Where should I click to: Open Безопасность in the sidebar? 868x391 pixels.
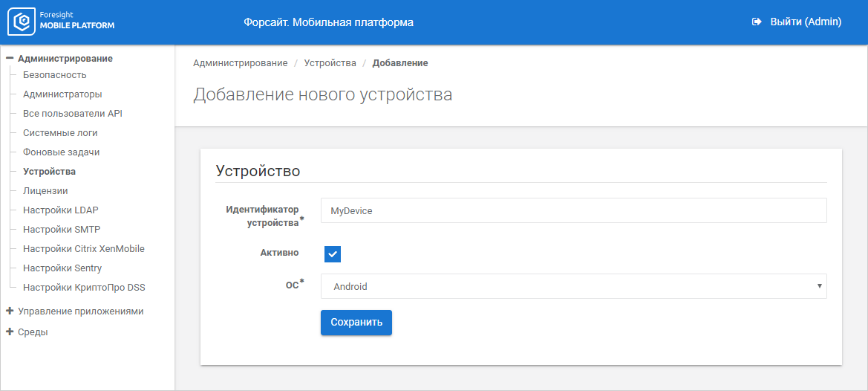pos(55,75)
